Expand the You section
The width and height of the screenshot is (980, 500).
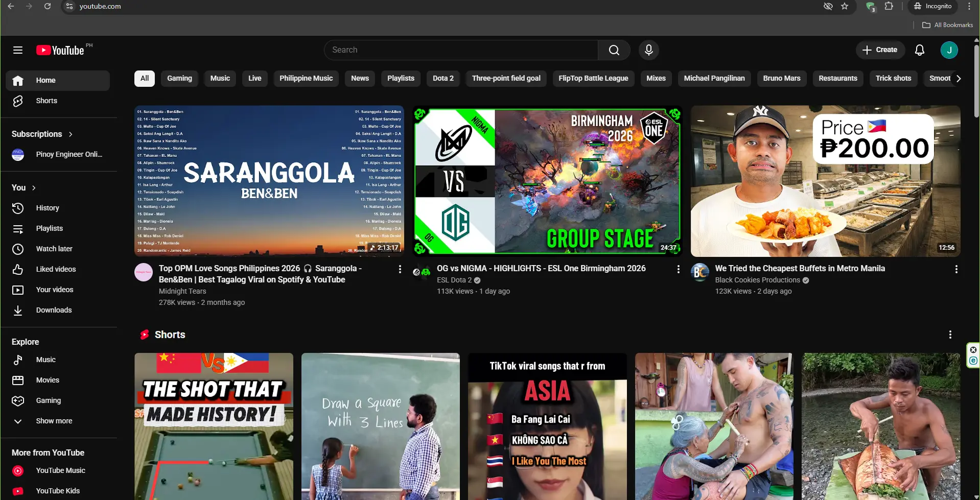point(24,187)
